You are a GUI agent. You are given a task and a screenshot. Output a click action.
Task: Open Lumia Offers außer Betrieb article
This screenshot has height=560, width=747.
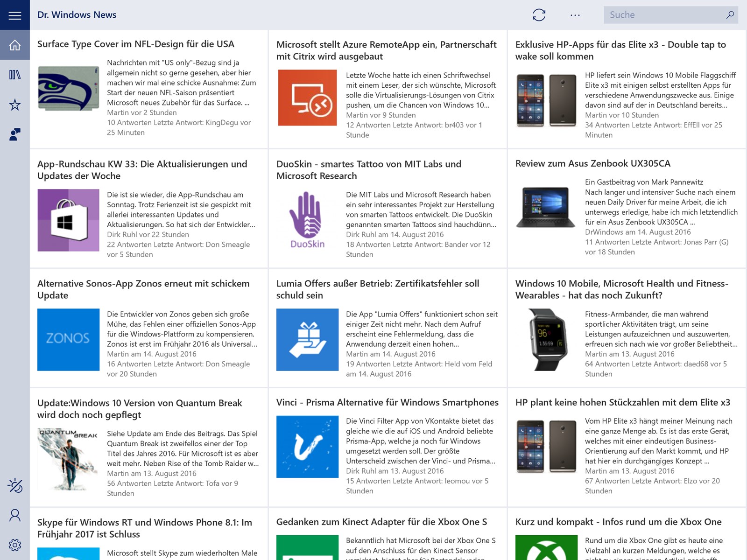coord(378,289)
